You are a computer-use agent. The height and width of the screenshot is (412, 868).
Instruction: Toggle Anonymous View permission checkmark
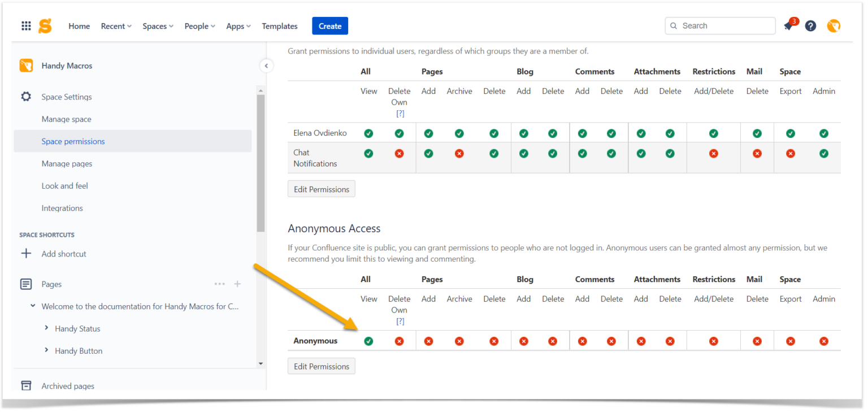point(368,341)
